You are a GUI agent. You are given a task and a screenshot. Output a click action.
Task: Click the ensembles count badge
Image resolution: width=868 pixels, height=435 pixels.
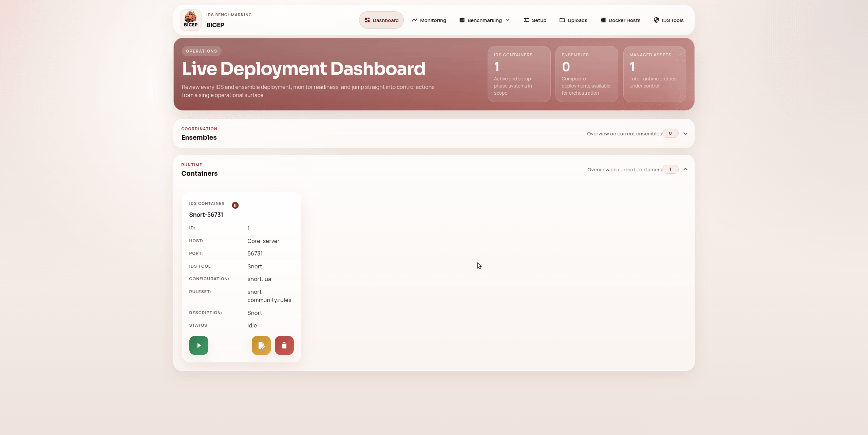point(670,133)
